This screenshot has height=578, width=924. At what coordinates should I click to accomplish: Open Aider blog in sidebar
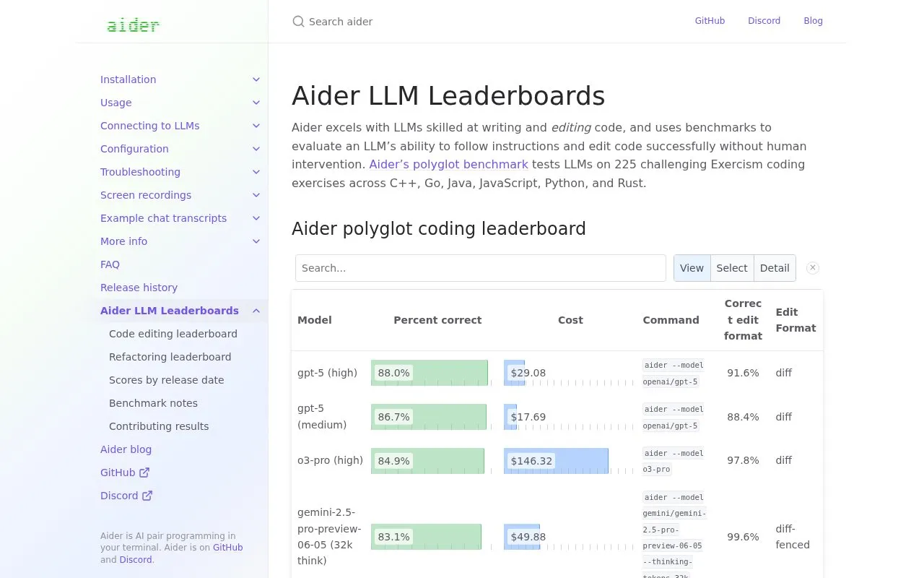(126, 449)
